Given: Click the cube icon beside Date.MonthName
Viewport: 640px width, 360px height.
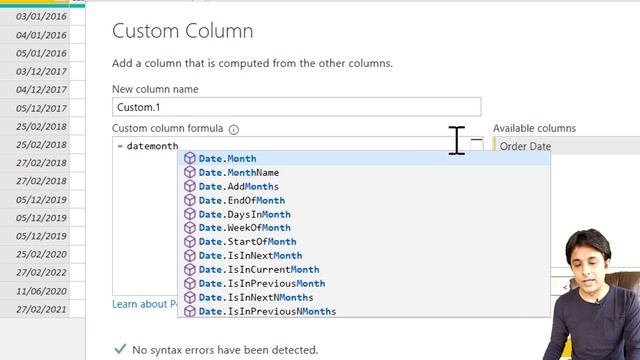Looking at the screenshot, I should (x=190, y=172).
